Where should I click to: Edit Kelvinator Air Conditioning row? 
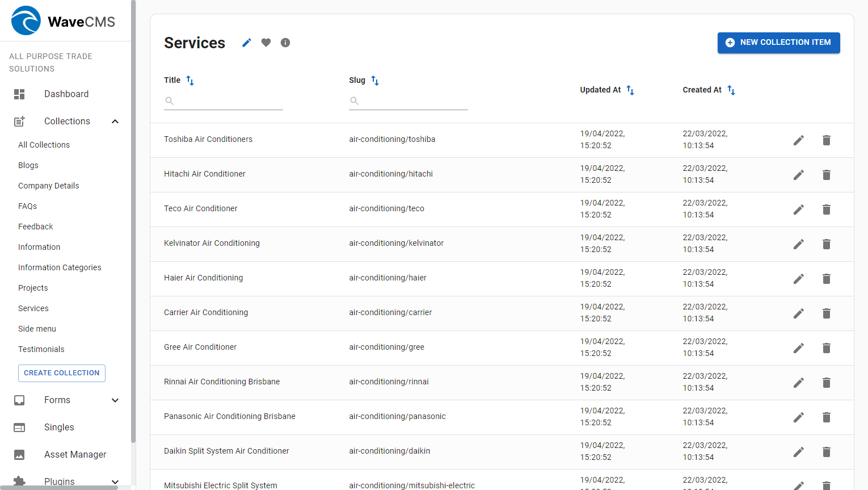[x=799, y=244]
